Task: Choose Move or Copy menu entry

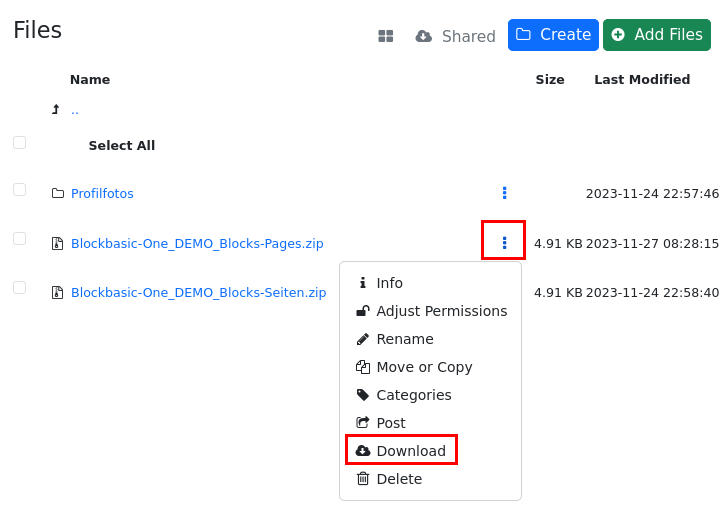Action: (x=424, y=367)
